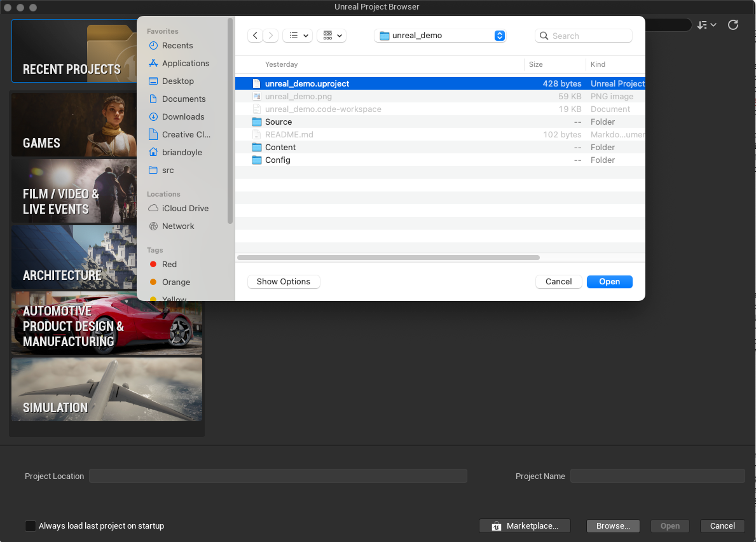This screenshot has width=756, height=542.
Task: Select the Simulation category
Action: point(107,389)
